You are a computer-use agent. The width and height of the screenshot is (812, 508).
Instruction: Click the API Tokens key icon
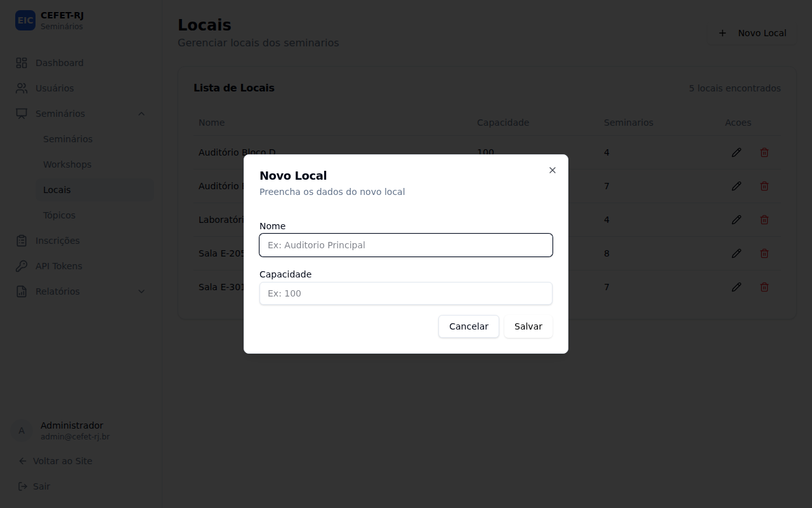[x=22, y=266]
